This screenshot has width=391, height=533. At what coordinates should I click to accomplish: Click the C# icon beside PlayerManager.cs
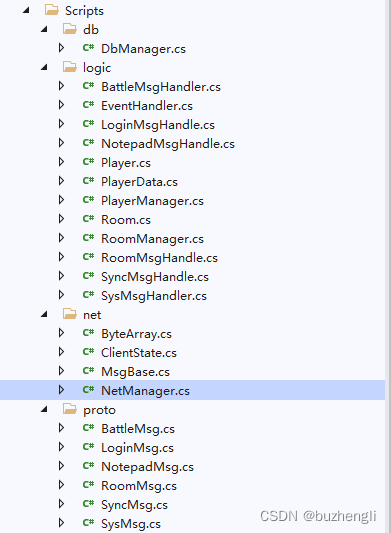point(88,200)
